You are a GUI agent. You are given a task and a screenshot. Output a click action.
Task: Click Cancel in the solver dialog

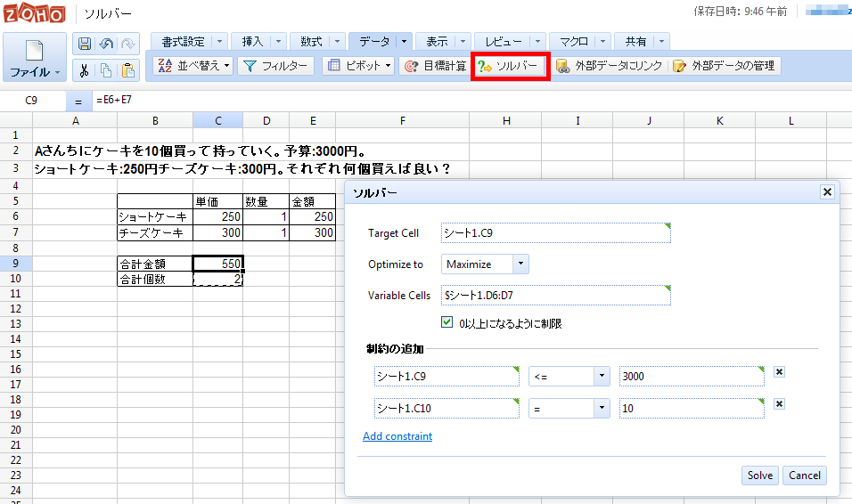coord(805,476)
